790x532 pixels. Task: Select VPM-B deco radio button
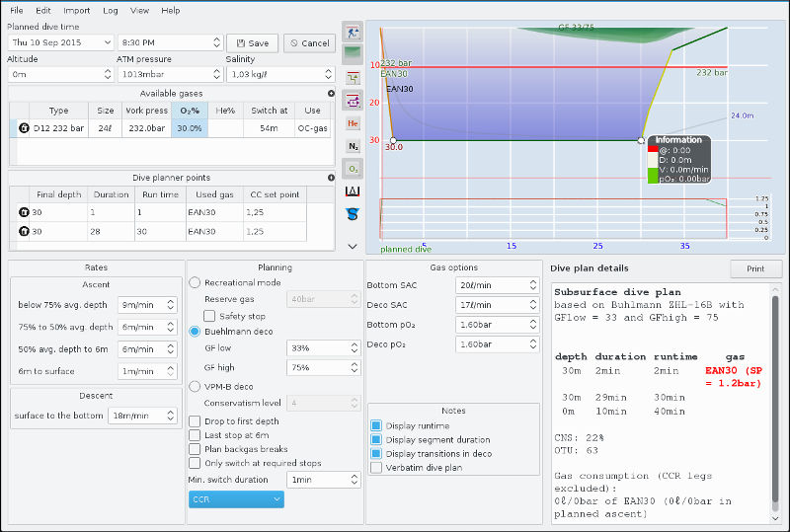coord(195,386)
